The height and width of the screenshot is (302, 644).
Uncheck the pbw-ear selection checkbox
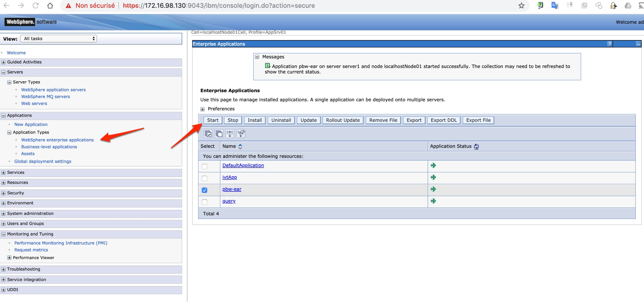coord(205,190)
